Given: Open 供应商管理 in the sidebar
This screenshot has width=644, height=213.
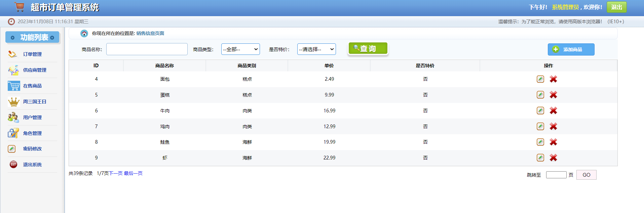Looking at the screenshot, I should coord(35,70).
